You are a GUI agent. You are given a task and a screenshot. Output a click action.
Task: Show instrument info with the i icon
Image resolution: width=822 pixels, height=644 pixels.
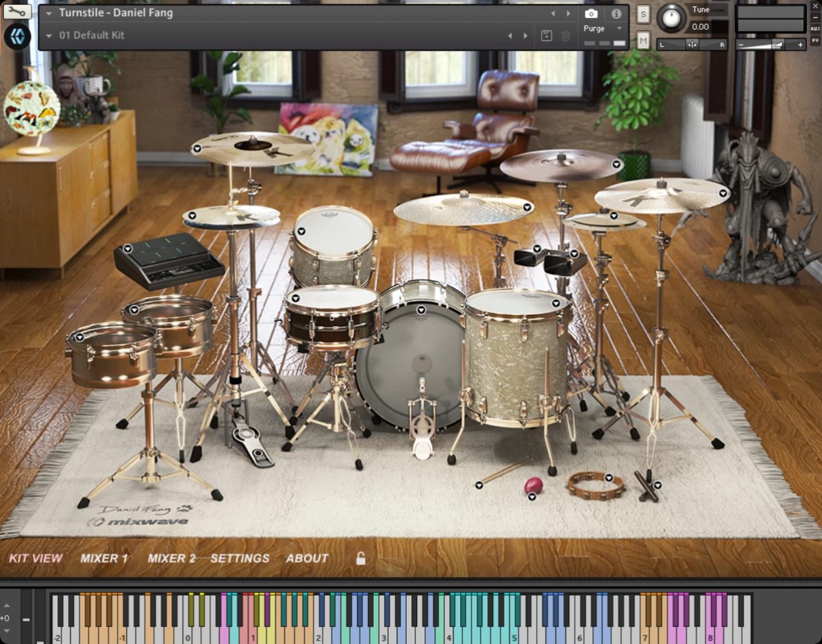[x=616, y=14]
